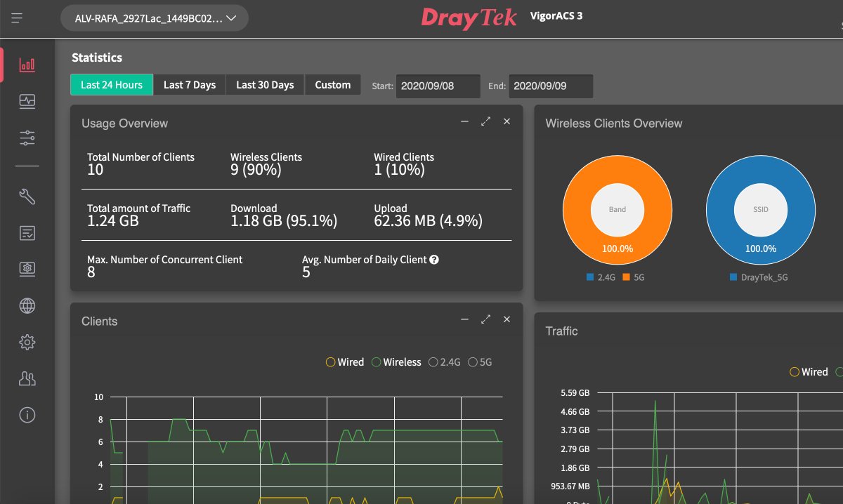Click the Usage Overview panel title
The image size is (843, 504).
tap(124, 123)
